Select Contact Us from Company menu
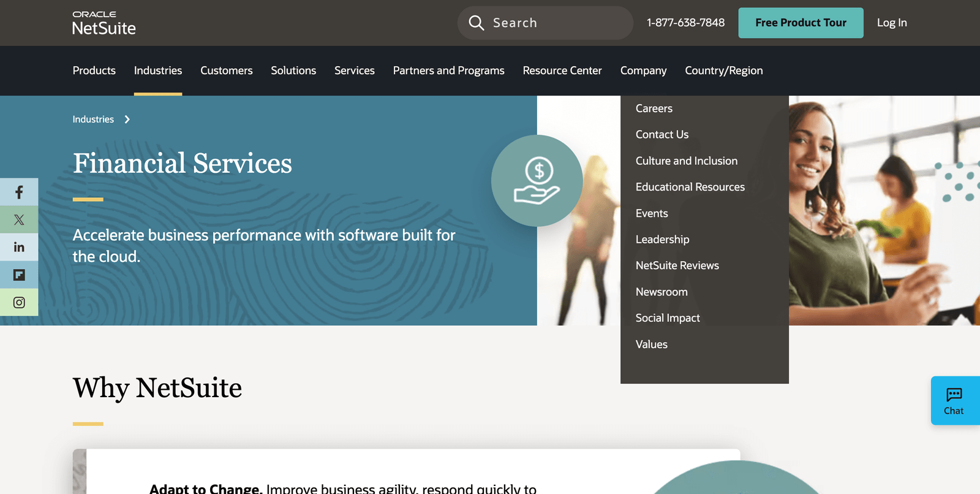This screenshot has width=980, height=494. coord(662,134)
